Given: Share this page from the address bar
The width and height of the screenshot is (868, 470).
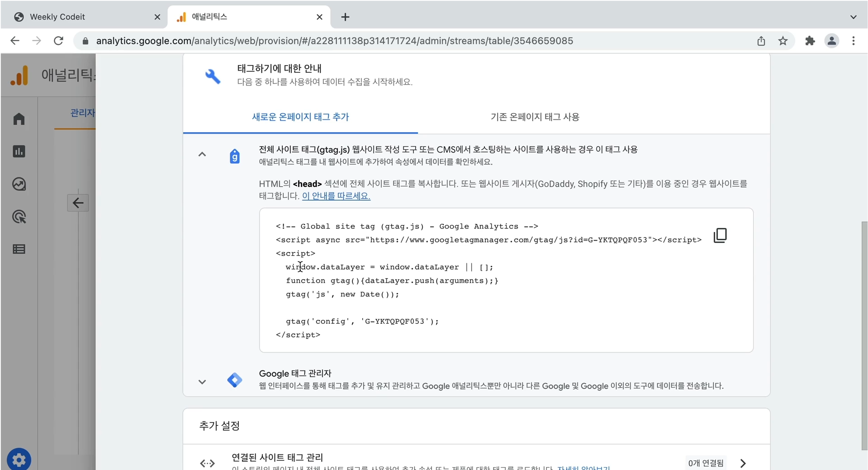Looking at the screenshot, I should click(761, 41).
